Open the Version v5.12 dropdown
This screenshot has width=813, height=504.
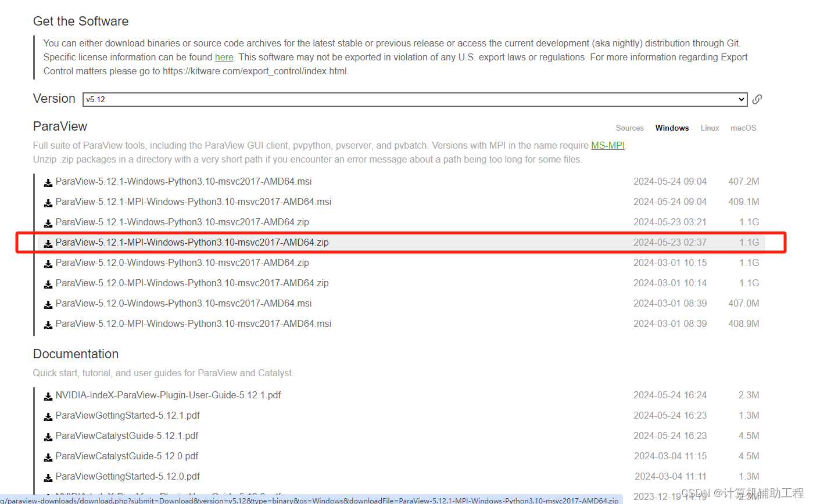pyautogui.click(x=415, y=99)
